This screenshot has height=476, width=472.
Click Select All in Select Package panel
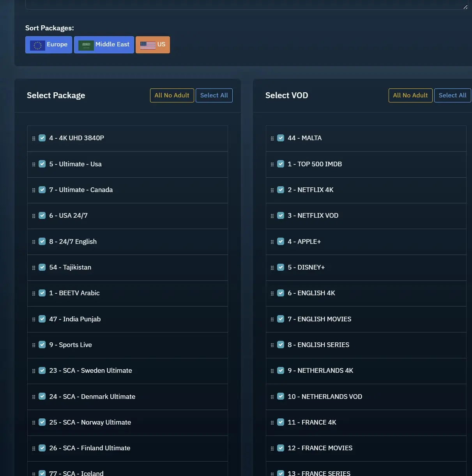pyautogui.click(x=214, y=95)
